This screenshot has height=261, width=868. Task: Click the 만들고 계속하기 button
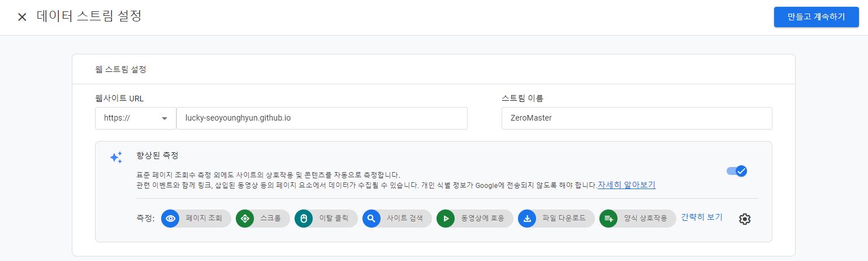pyautogui.click(x=817, y=17)
